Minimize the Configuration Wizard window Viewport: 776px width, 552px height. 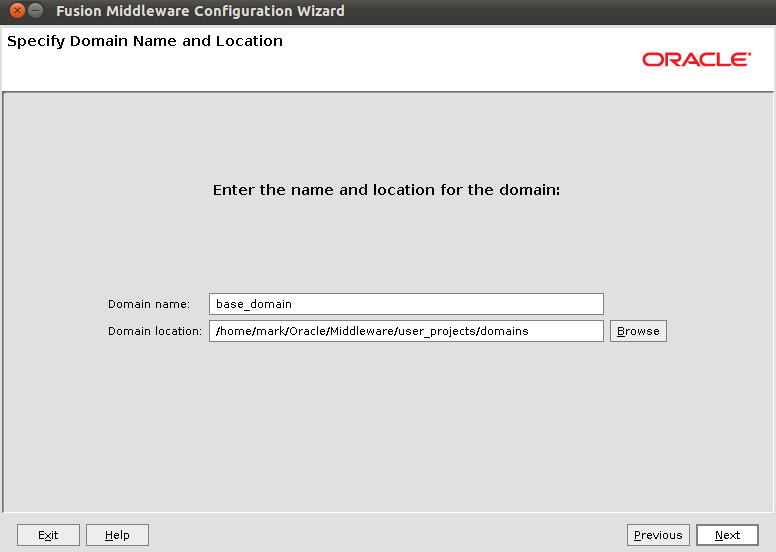pos(36,11)
